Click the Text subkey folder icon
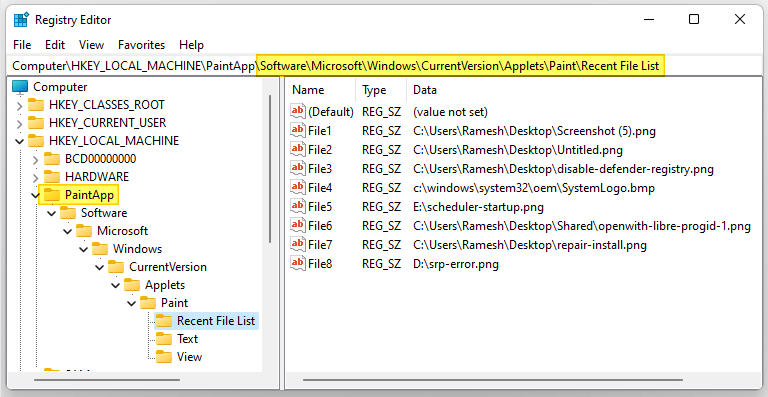This screenshot has width=768, height=397. [x=164, y=339]
